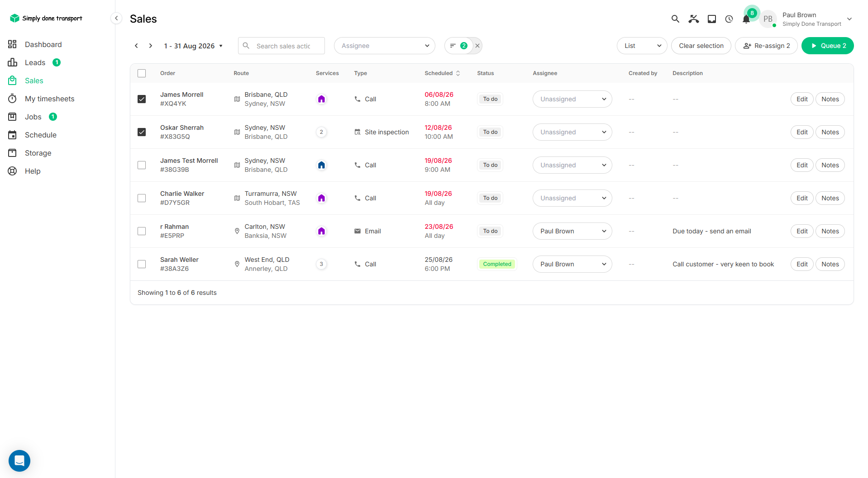
Task: Go to previous month arrow
Action: (136, 46)
